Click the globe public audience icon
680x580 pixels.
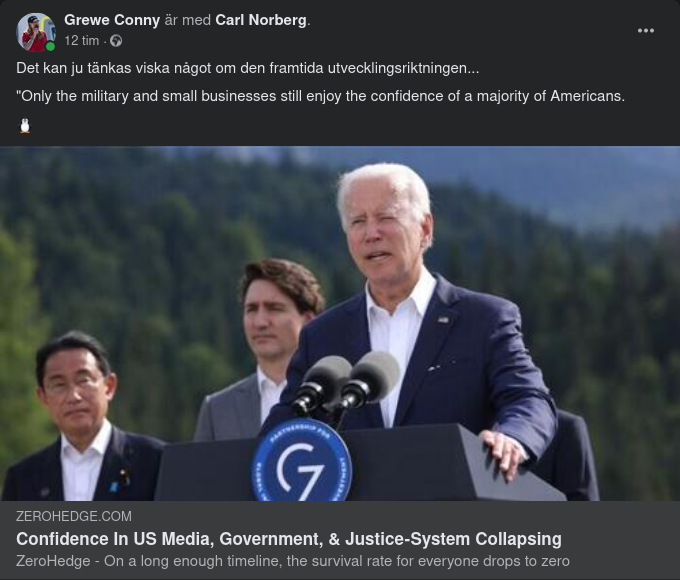(x=116, y=41)
